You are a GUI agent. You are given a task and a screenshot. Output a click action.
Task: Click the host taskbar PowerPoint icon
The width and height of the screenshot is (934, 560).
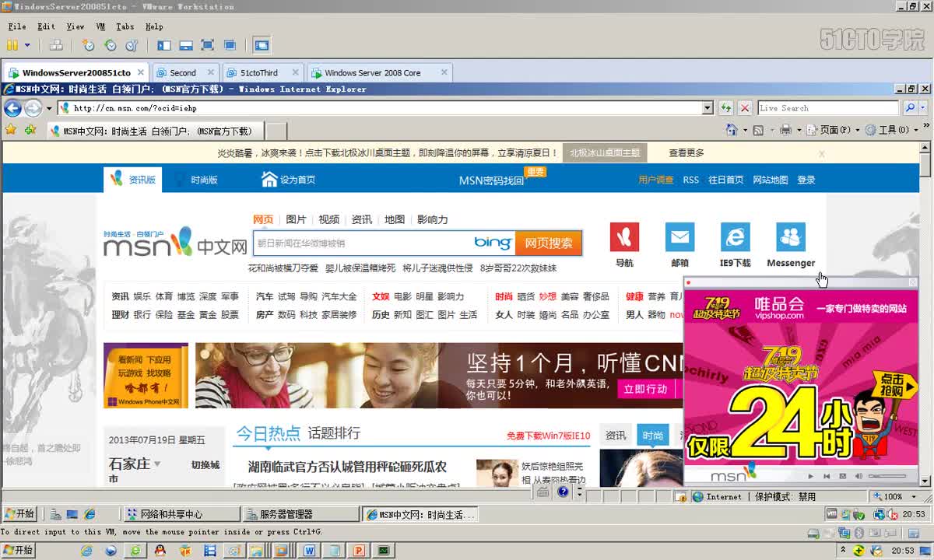point(359,550)
